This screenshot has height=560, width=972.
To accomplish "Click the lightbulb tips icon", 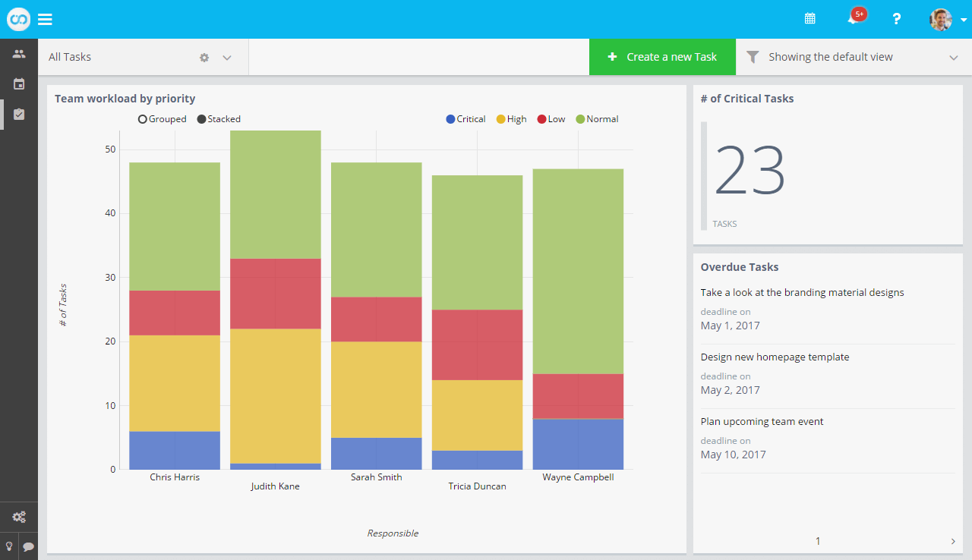I will [x=9, y=546].
